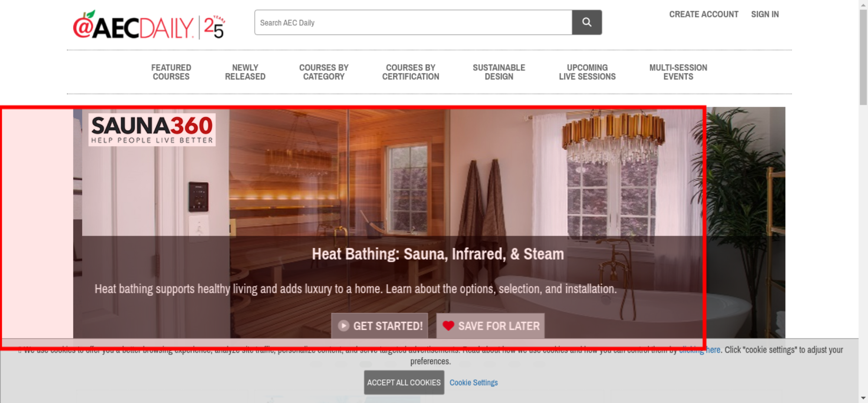Focus the Search AEC Daily field

pos(413,22)
